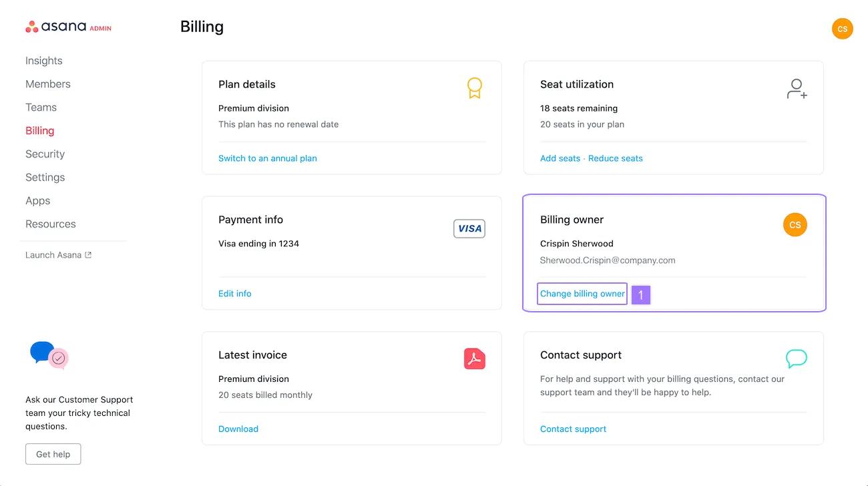Image resolution: width=868 pixels, height=486 pixels.
Task: Go to Members in the sidebar
Action: [x=48, y=84]
